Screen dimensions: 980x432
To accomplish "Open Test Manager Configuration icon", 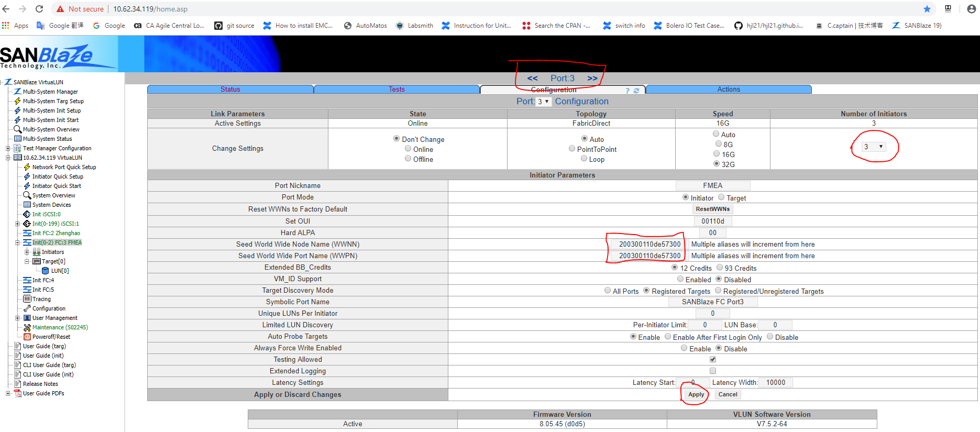I will tap(18, 148).
